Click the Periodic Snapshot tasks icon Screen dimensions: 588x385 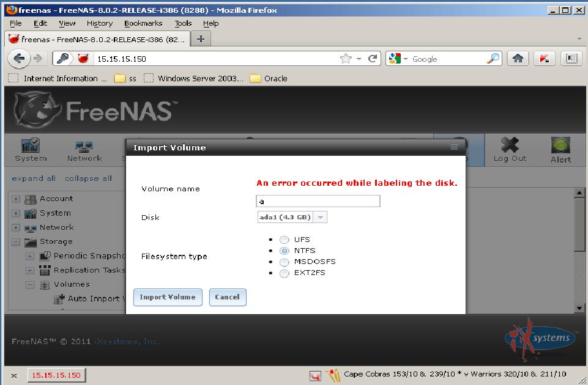(45, 256)
